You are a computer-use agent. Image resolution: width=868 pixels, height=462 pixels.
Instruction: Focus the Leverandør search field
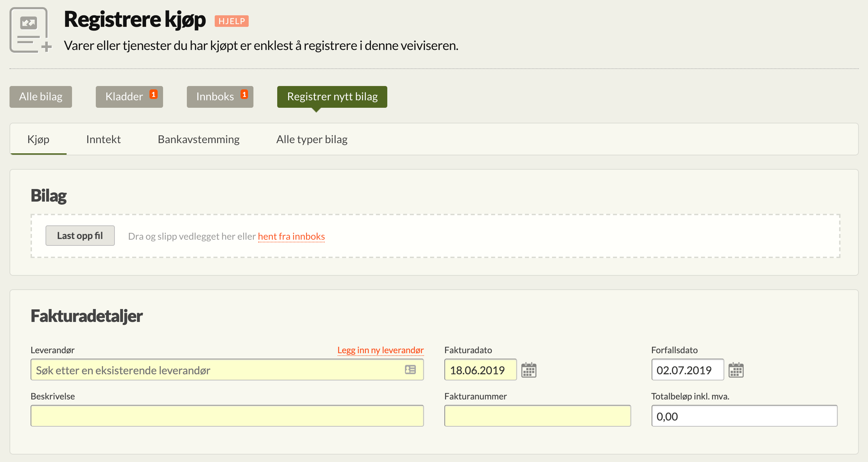pyautogui.click(x=227, y=370)
